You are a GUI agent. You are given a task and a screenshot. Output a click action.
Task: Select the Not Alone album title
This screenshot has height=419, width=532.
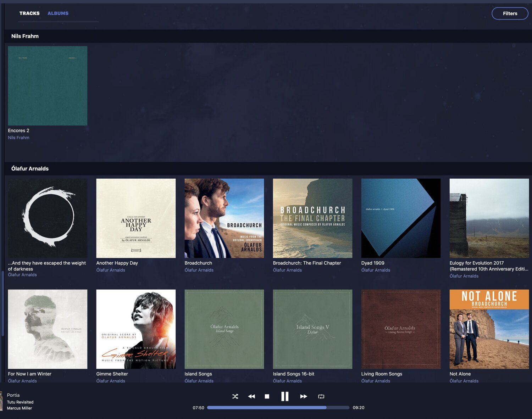coord(460,374)
